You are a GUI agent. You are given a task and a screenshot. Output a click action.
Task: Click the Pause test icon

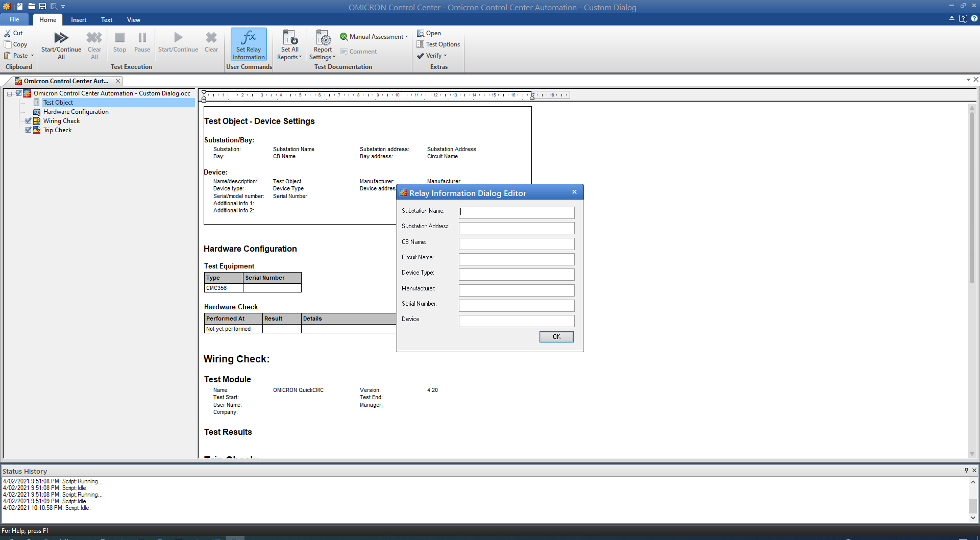142,37
